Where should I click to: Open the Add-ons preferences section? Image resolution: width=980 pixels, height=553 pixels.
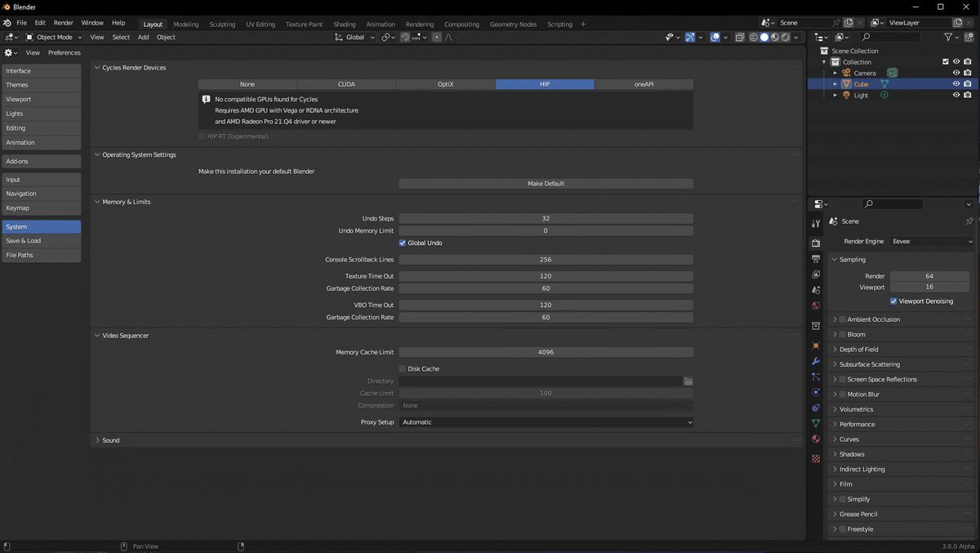41,162
